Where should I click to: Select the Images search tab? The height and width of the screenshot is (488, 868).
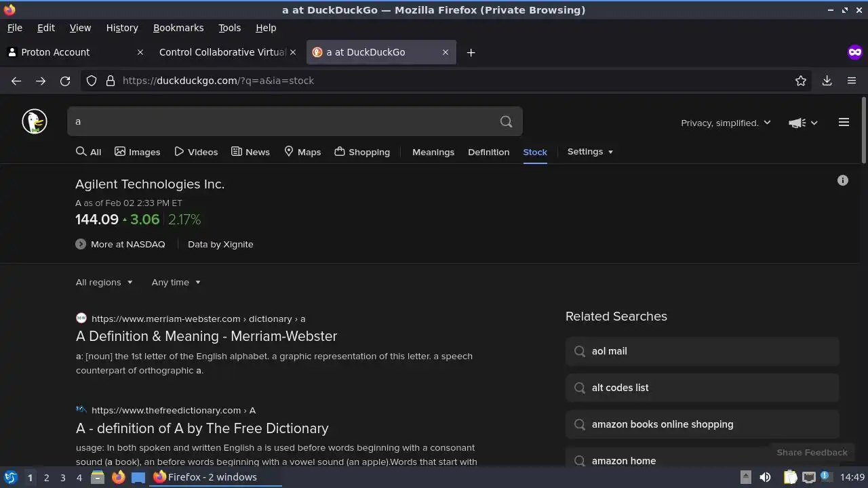click(138, 152)
